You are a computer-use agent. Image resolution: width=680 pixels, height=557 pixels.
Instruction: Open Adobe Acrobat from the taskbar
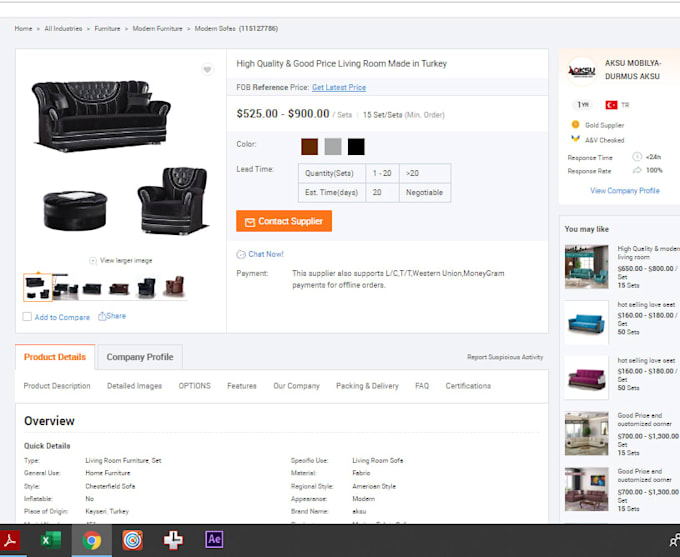point(10,541)
